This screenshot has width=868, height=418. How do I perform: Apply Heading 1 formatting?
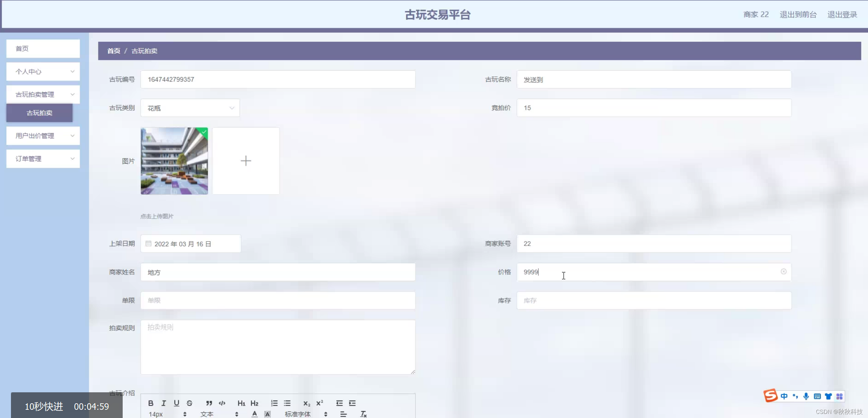[x=242, y=403]
